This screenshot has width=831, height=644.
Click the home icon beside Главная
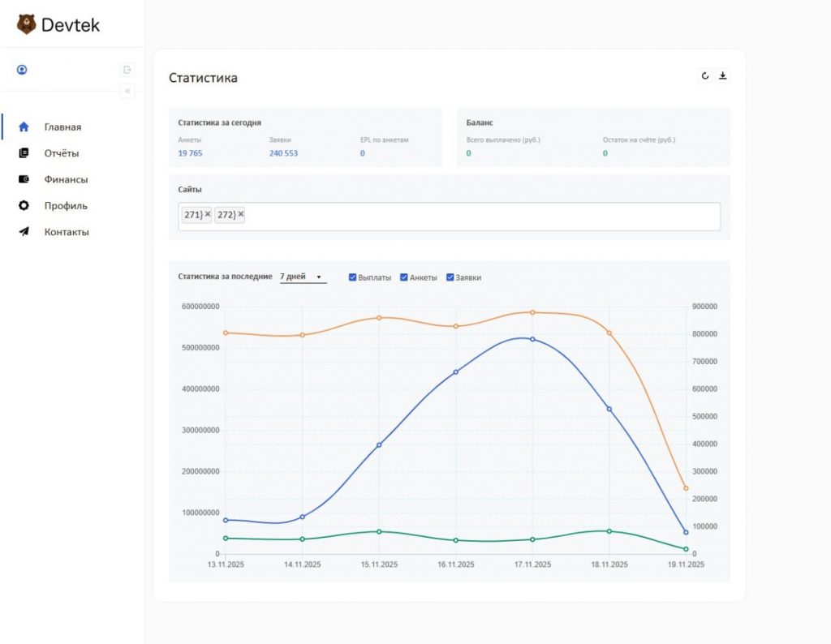pyautogui.click(x=24, y=127)
